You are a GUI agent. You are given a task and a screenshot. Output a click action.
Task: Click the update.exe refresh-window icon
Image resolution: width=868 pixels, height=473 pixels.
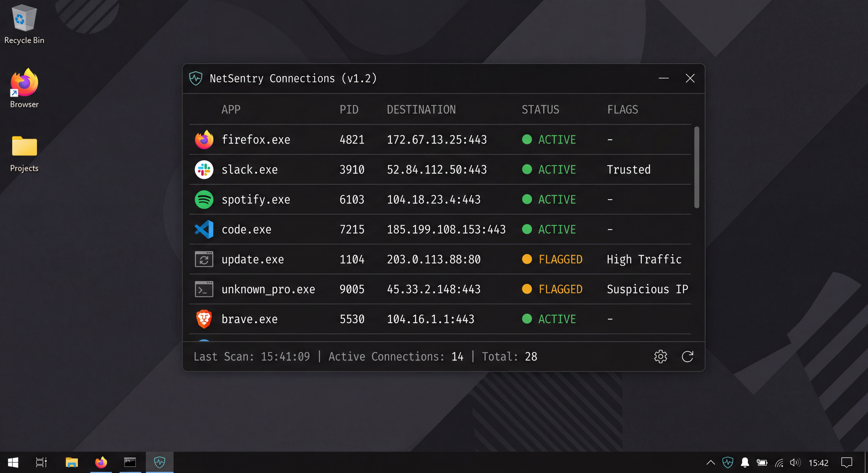[204, 259]
